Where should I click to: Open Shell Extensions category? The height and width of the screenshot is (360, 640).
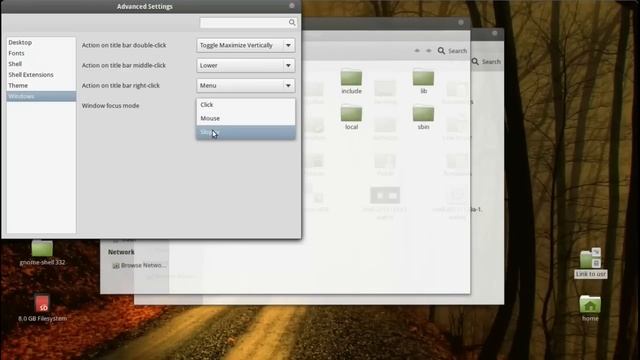(31, 75)
